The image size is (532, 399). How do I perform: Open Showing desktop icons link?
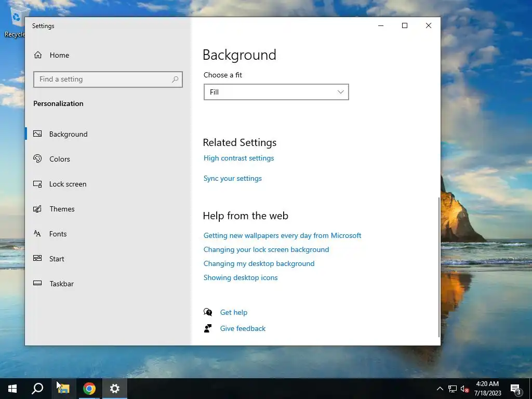click(241, 277)
